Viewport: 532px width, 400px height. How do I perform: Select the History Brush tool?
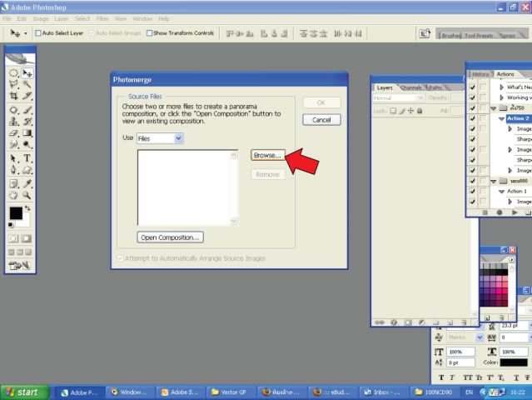coord(27,122)
